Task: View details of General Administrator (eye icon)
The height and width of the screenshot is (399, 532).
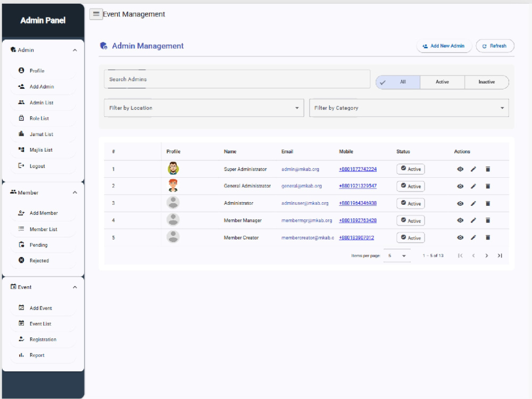Action: pos(460,186)
